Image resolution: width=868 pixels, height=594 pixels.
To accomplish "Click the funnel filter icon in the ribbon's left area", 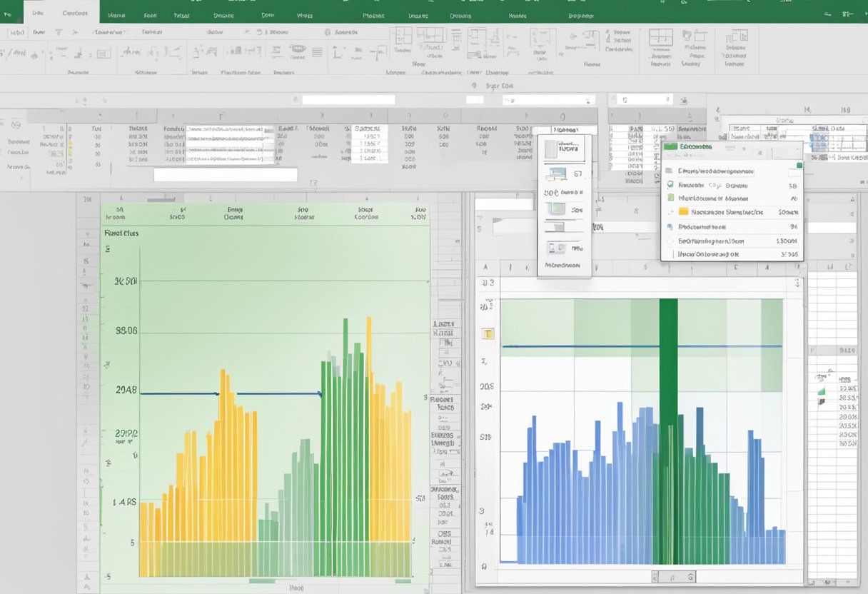I will [x=59, y=31].
